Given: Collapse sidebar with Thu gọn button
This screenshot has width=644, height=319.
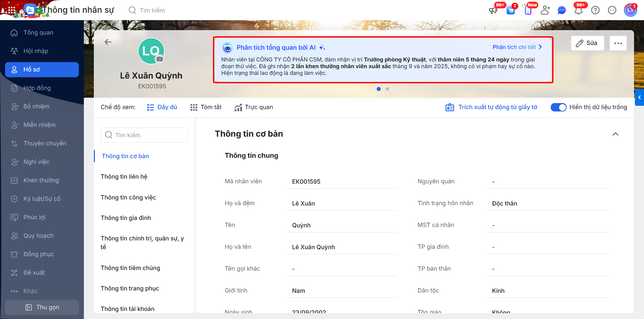Looking at the screenshot, I should click(42, 307).
